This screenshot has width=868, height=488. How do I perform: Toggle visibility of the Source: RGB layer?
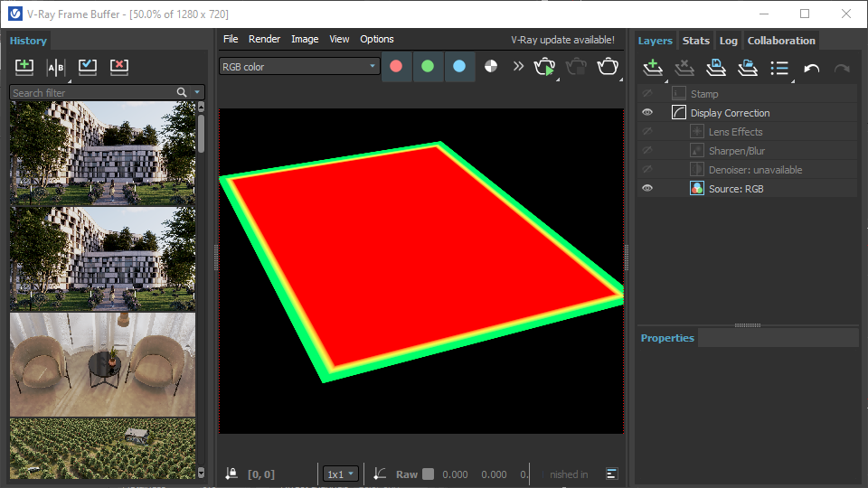(647, 189)
